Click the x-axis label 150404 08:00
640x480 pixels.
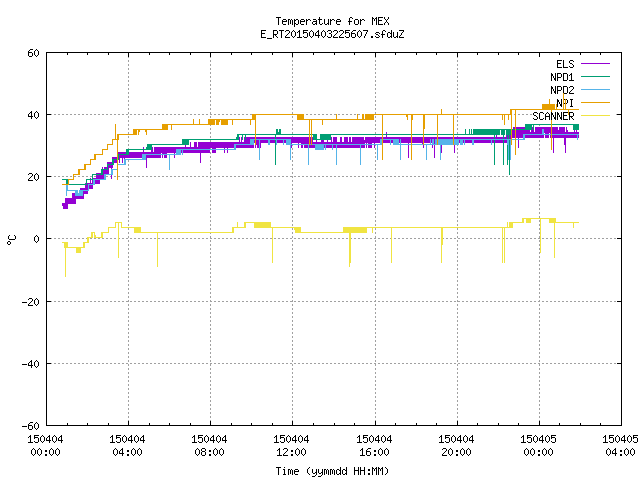pyautogui.click(x=209, y=446)
